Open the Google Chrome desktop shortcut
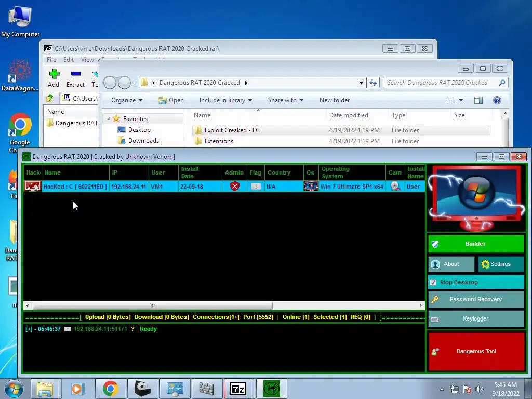The height and width of the screenshot is (399, 532). (x=20, y=132)
